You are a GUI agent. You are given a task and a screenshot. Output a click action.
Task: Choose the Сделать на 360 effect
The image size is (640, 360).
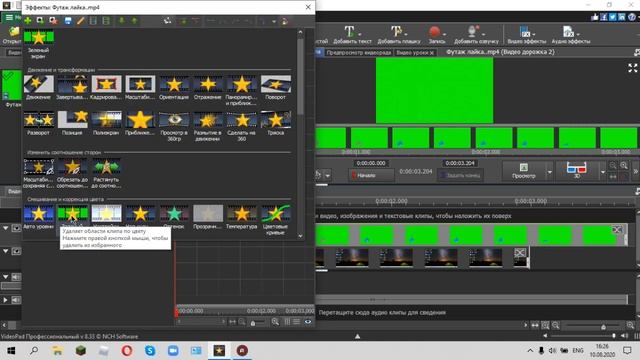point(242,126)
